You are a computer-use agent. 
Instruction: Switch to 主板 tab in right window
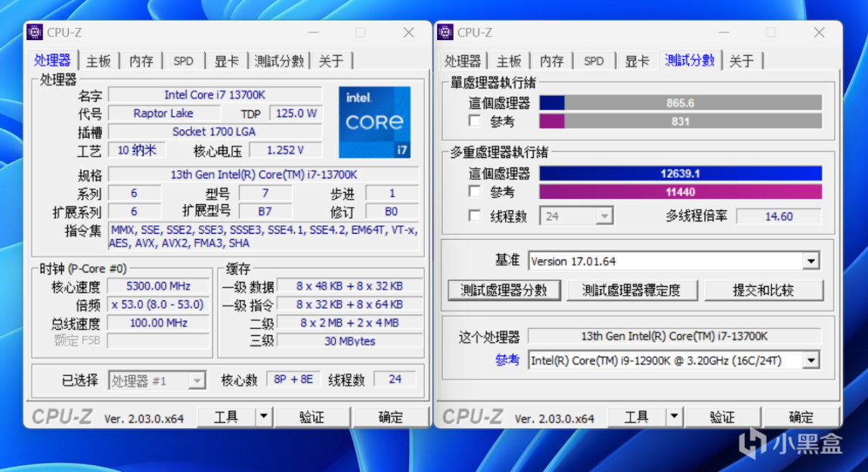pyautogui.click(x=509, y=61)
